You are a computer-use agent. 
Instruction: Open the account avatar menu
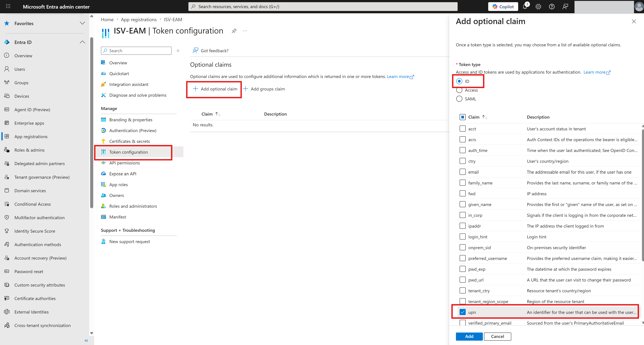pyautogui.click(x=639, y=7)
